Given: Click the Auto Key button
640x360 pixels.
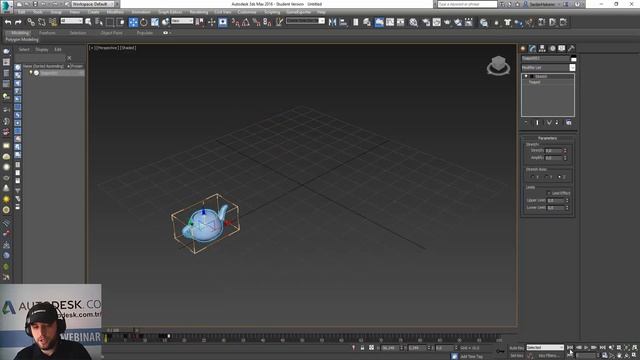Looking at the screenshot, I should pyautogui.click(x=516, y=348).
